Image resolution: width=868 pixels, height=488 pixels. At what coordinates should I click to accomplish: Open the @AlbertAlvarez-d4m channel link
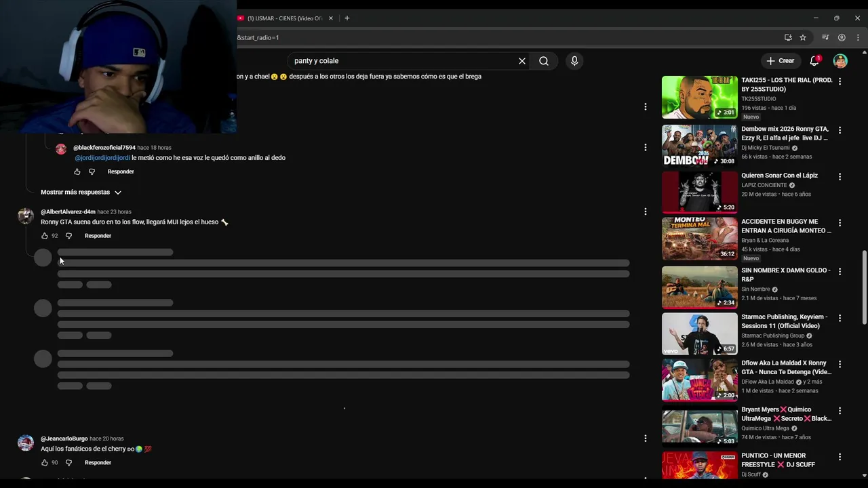point(68,211)
